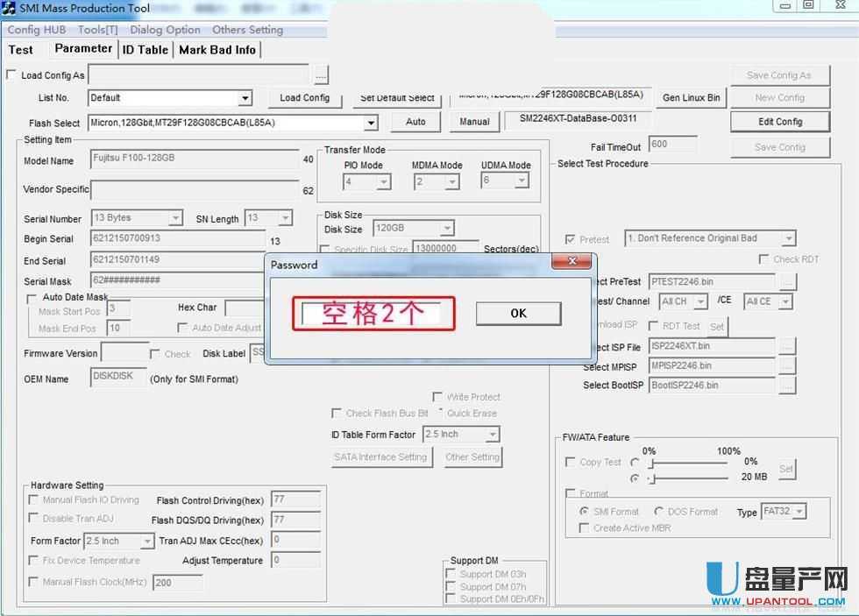Open the SN Length dropdown
Image resolution: width=859 pixels, height=616 pixels.
(x=286, y=218)
